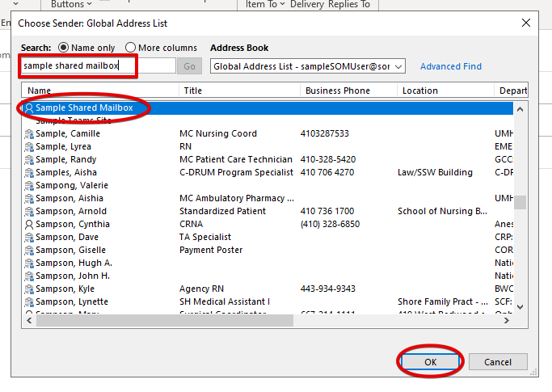The height and width of the screenshot is (392, 552).
Task: Open the Advanced Find link
Action: (x=450, y=66)
